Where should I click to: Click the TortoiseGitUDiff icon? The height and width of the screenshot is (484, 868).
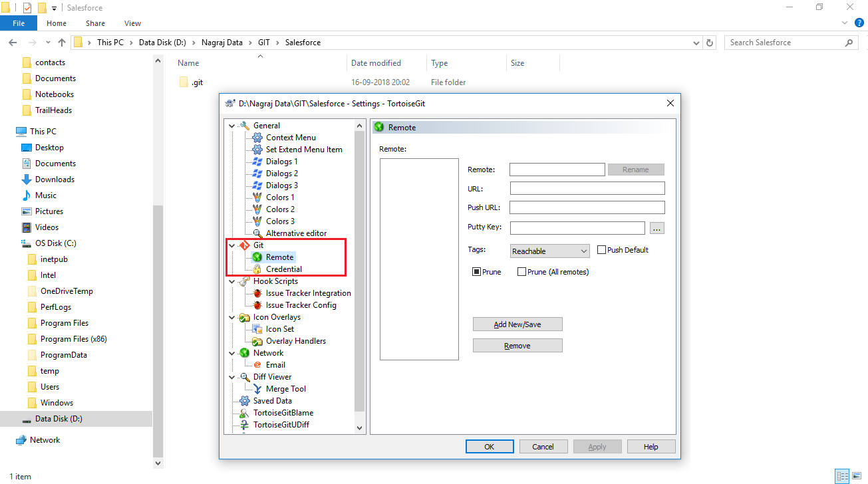(244, 425)
